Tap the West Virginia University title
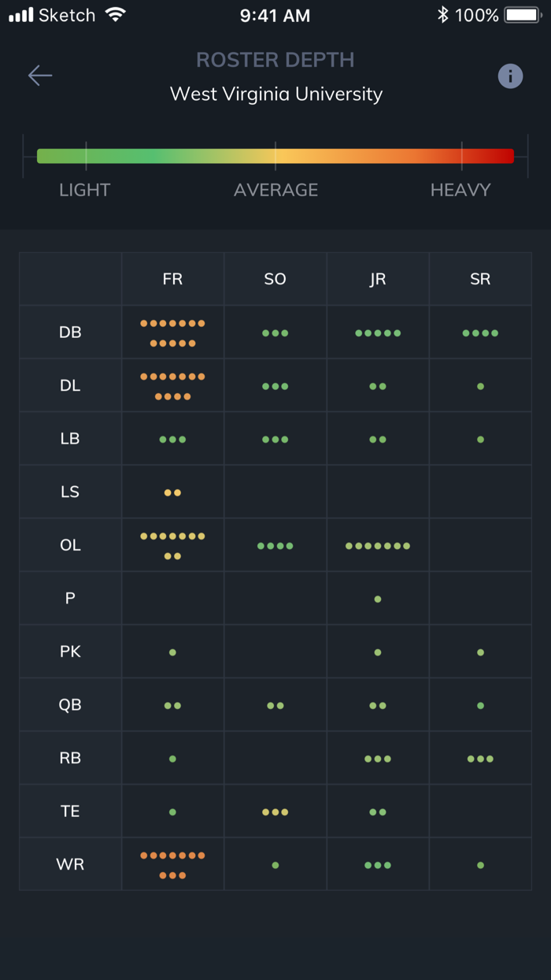This screenshot has width=551, height=980. 276,95
